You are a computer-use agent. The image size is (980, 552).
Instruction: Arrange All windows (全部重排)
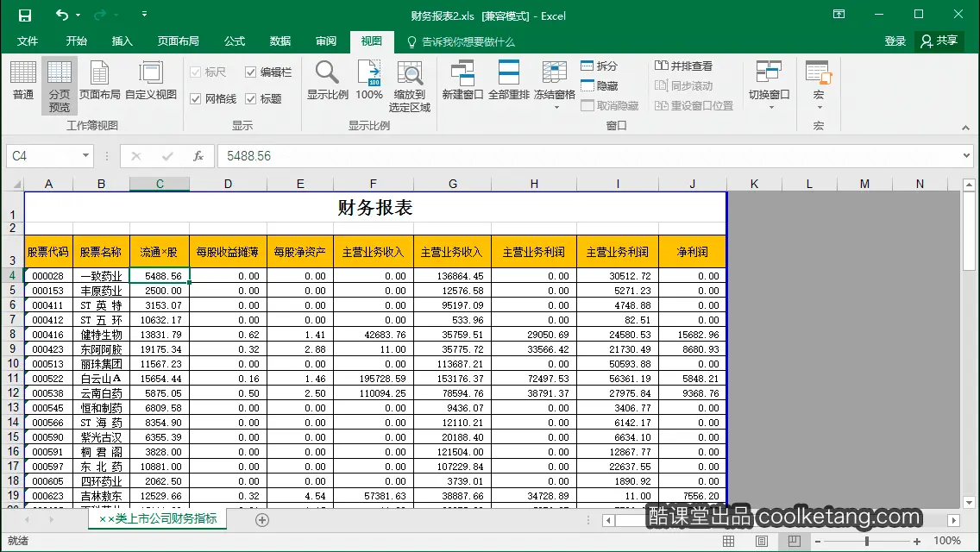pyautogui.click(x=509, y=80)
